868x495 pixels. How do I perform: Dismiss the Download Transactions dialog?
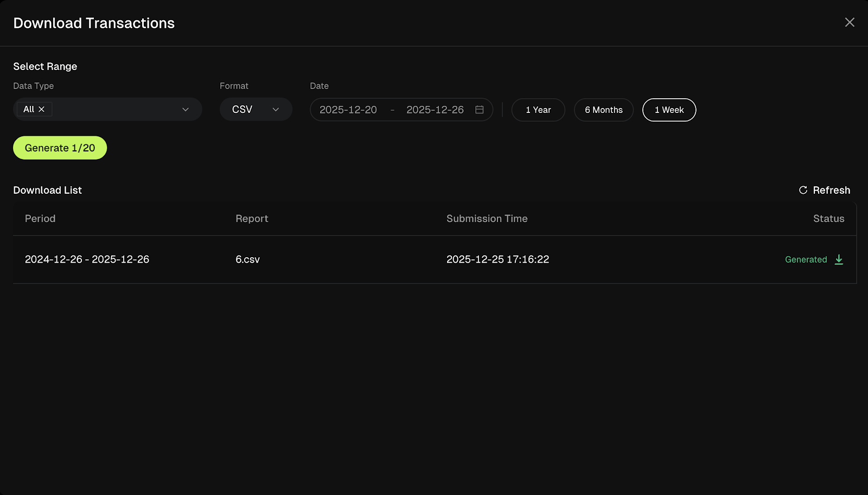coord(849,22)
